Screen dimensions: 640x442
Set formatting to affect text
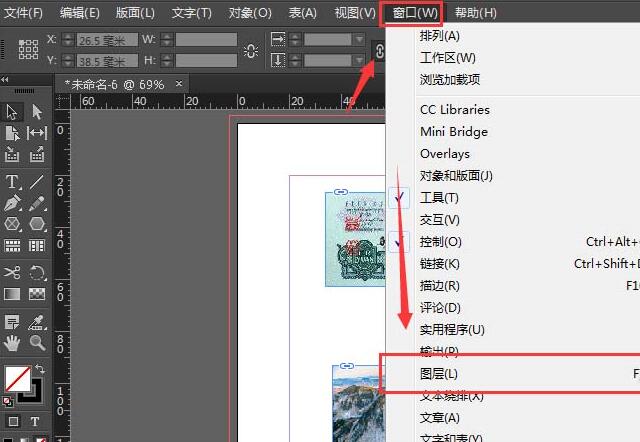click(x=35, y=421)
